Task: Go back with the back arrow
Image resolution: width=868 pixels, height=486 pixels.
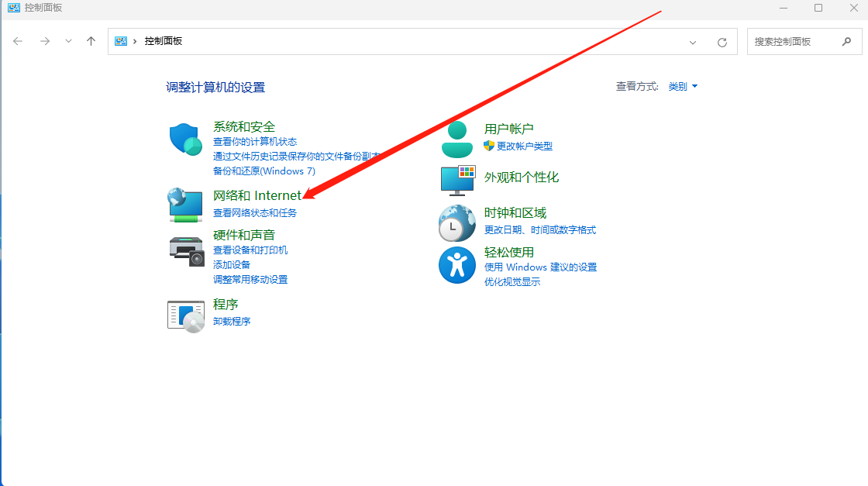Action: click(x=18, y=41)
